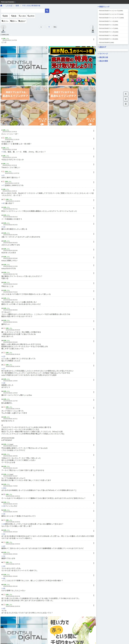Click the PSYCHICFEVER④ title in header
This screenshot has height=644, width=129.
tap(8, 2)
